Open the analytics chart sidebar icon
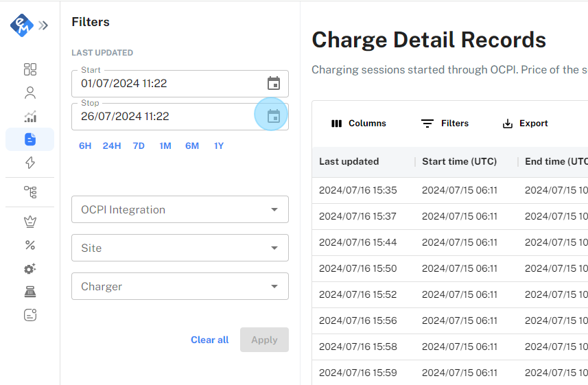 [30, 116]
